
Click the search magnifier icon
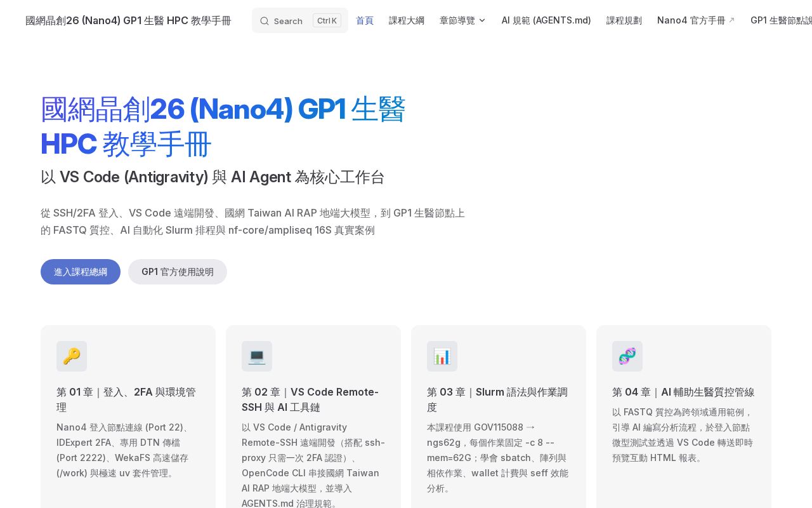[265, 21]
